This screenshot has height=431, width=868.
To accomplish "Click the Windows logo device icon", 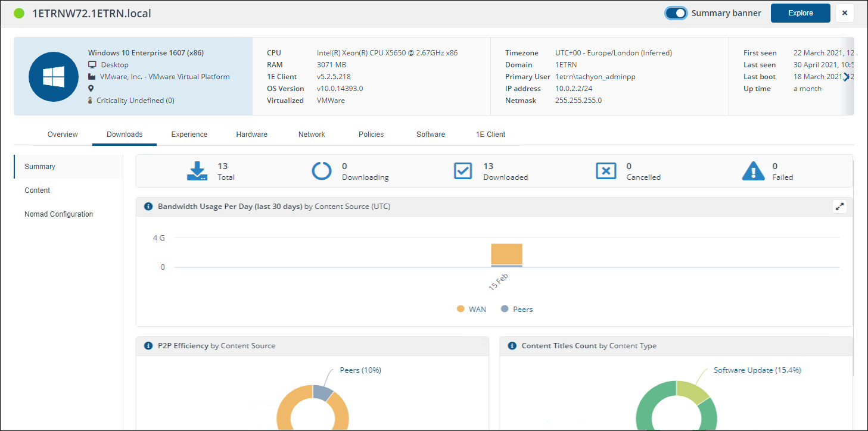I will 53,76.
